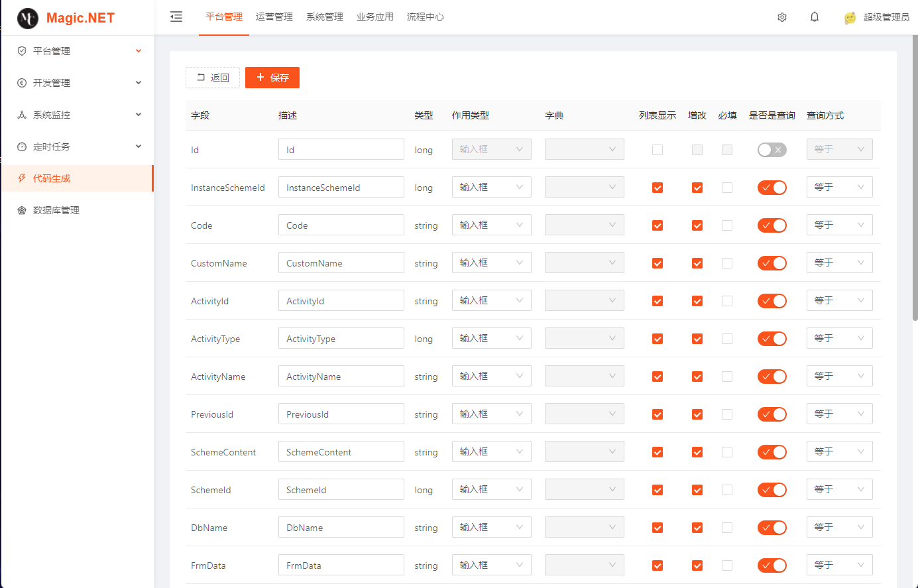Open 作用类型 dropdown for ActivityId row
The height and width of the screenshot is (588, 918).
[491, 301]
